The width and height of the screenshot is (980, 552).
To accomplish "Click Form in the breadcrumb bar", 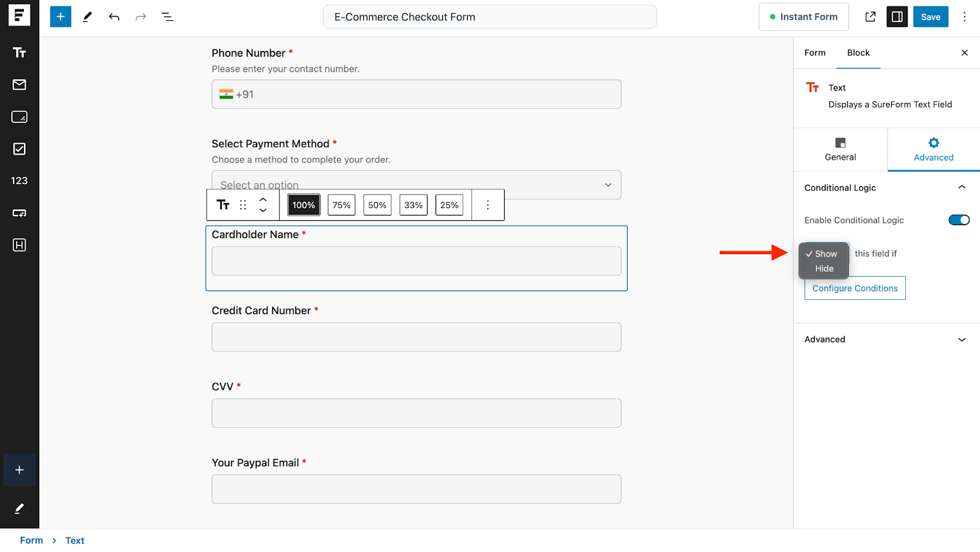I will coord(31,540).
